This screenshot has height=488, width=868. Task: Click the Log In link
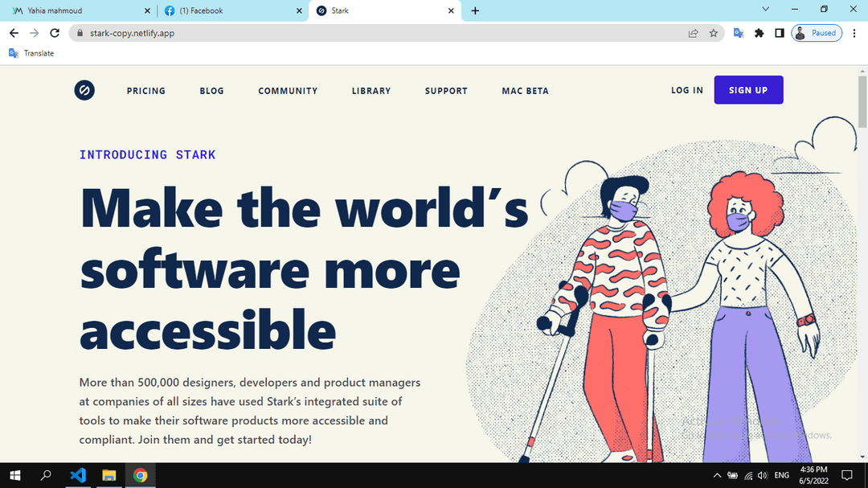click(687, 90)
